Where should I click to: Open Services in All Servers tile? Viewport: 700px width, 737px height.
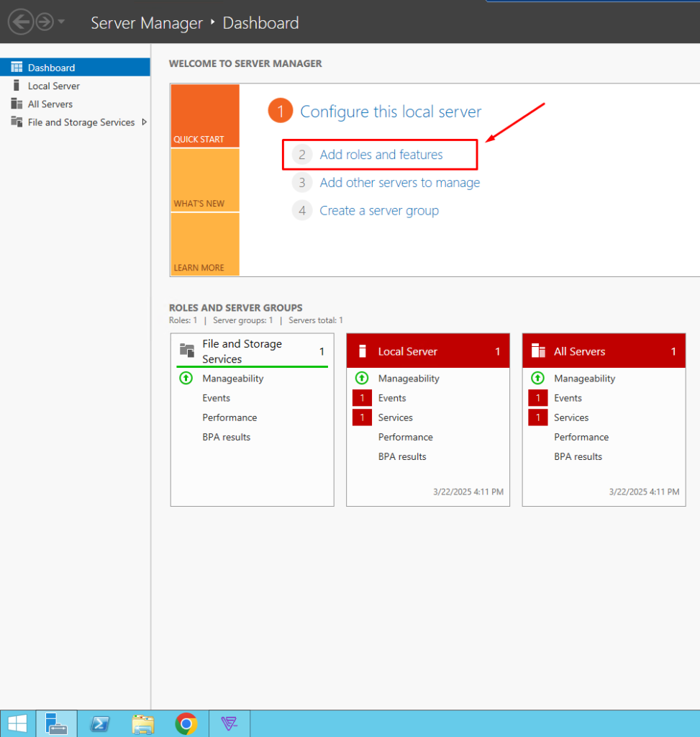click(571, 417)
